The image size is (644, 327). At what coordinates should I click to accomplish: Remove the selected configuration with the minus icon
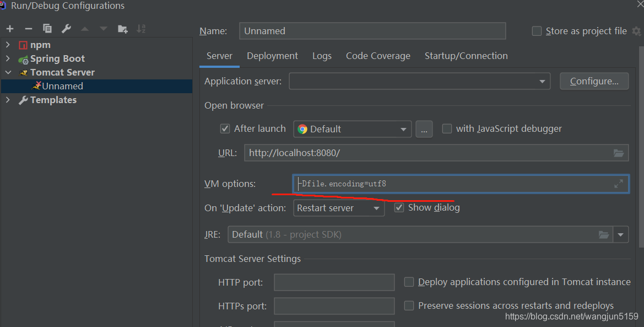(28, 28)
